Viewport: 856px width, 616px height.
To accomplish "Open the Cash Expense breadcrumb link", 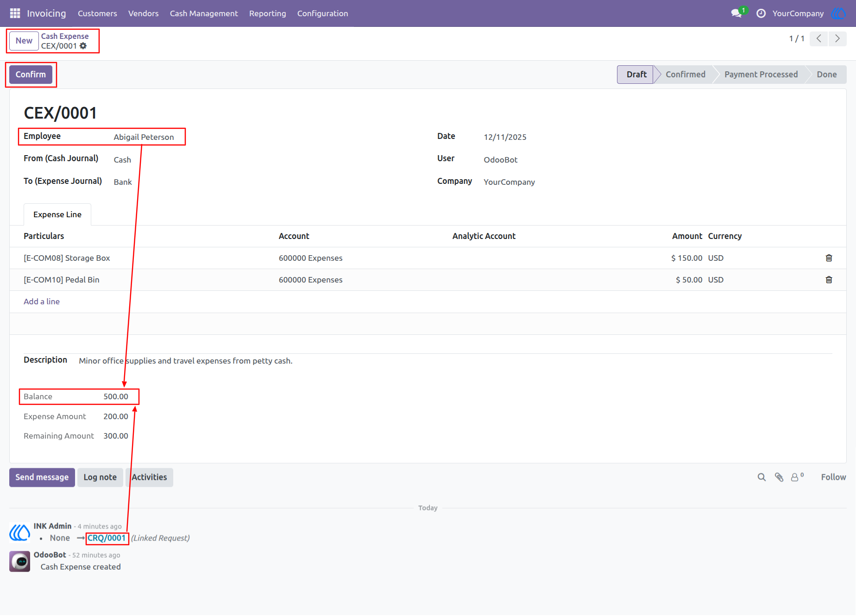I will (x=65, y=36).
